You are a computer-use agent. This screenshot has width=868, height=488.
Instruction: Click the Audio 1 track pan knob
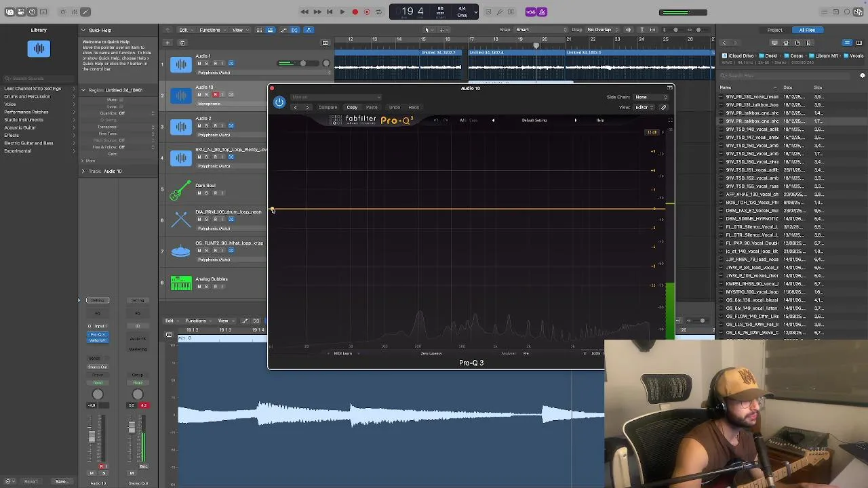(326, 63)
